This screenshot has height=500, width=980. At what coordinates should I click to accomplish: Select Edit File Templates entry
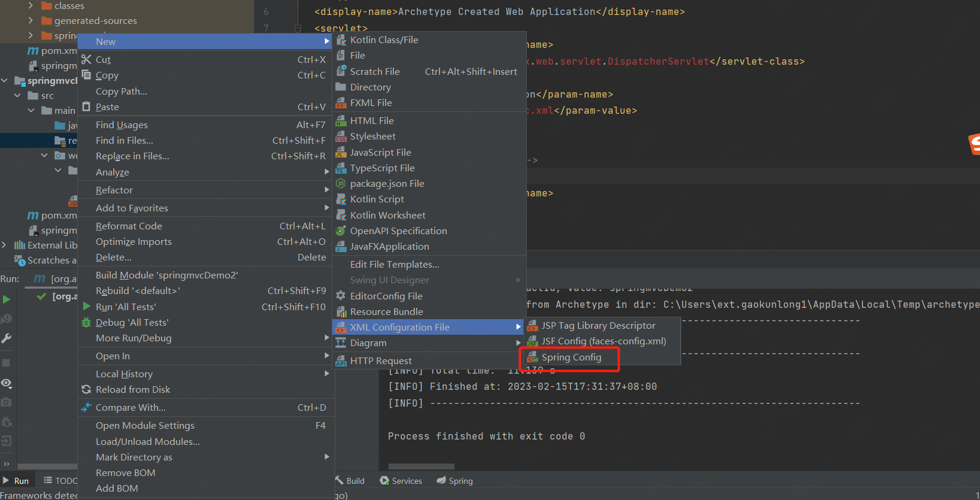(x=429, y=264)
